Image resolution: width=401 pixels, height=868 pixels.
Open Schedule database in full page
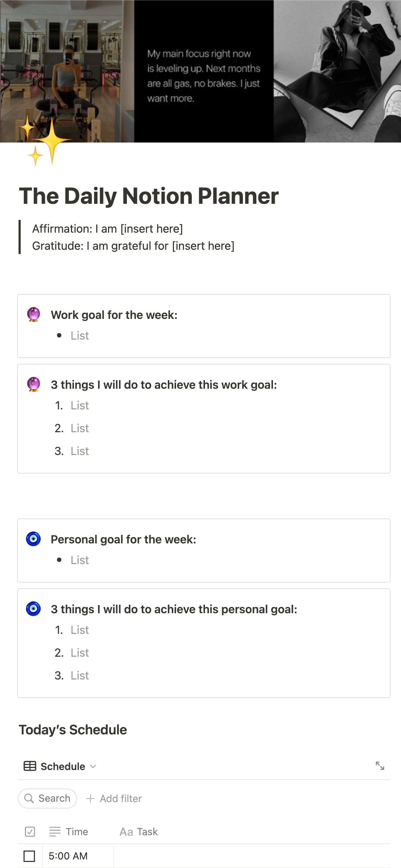click(x=380, y=766)
